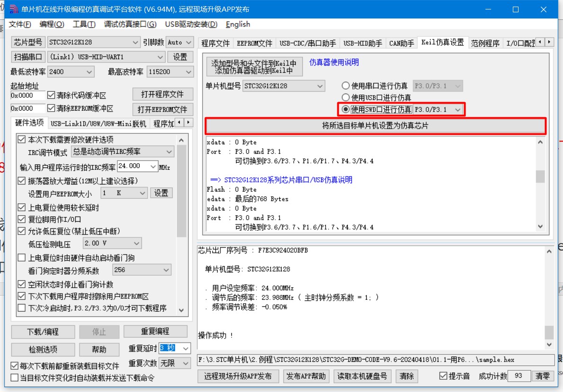This screenshot has height=392, width=563.
Task: Open the 芯片型号 STC32G12K128 dropdown
Action: (94, 42)
